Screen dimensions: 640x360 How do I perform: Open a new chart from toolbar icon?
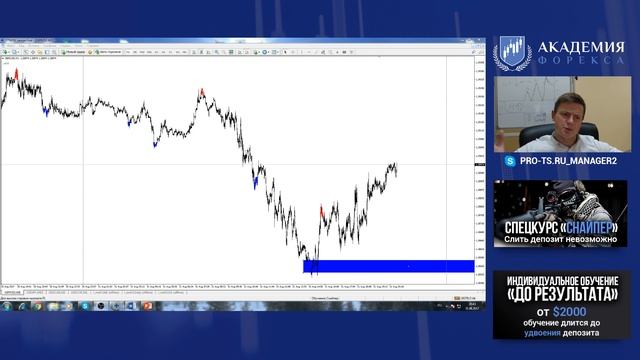[5, 52]
